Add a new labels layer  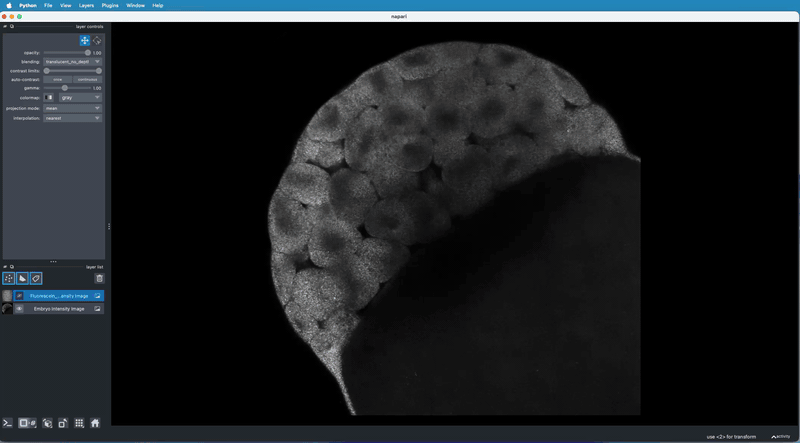point(36,278)
